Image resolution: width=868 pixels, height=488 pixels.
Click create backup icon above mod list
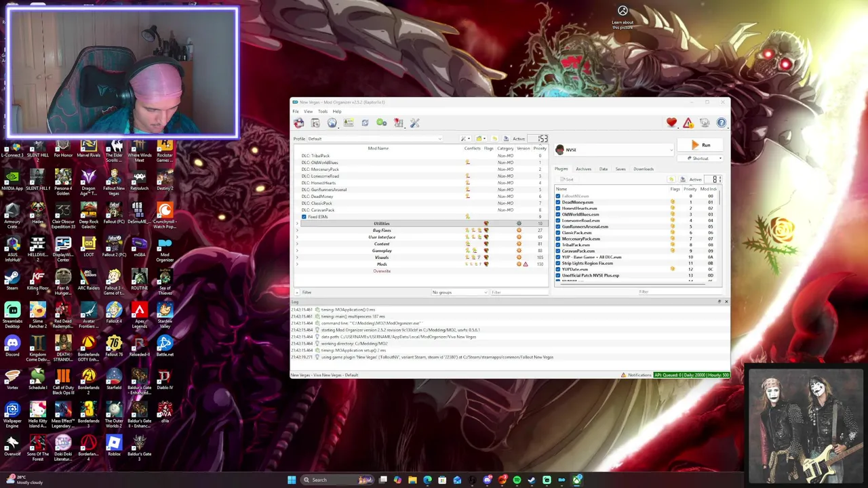coord(506,139)
